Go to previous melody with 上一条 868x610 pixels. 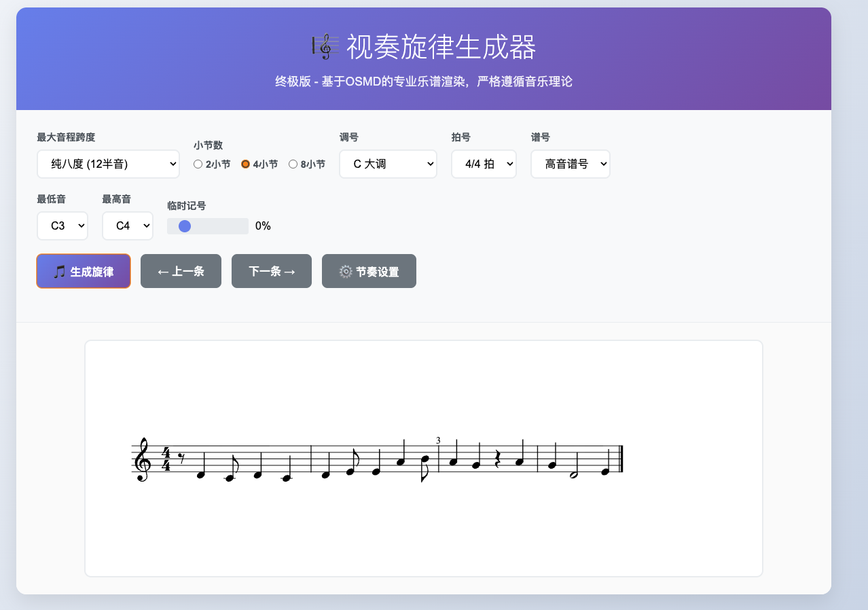click(x=181, y=271)
